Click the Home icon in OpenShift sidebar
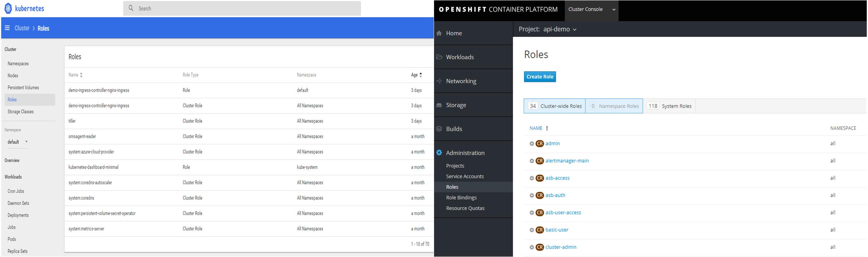This screenshot has height=257, width=868. coord(439,33)
